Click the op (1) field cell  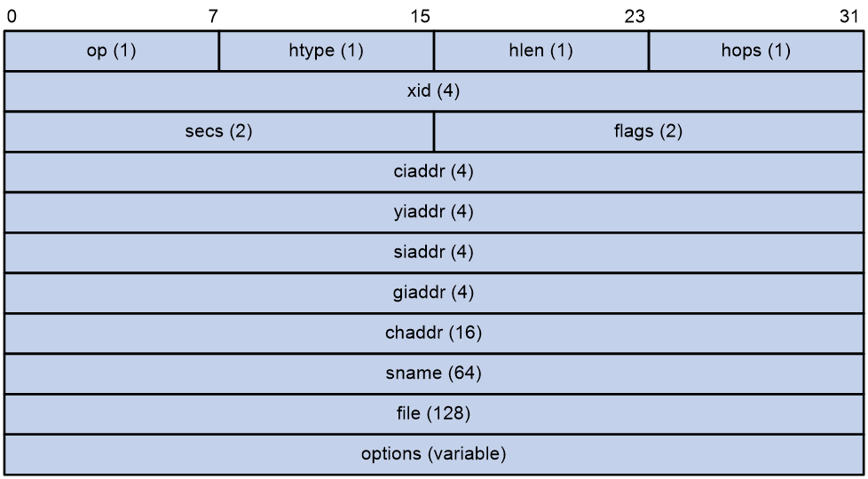(x=112, y=51)
